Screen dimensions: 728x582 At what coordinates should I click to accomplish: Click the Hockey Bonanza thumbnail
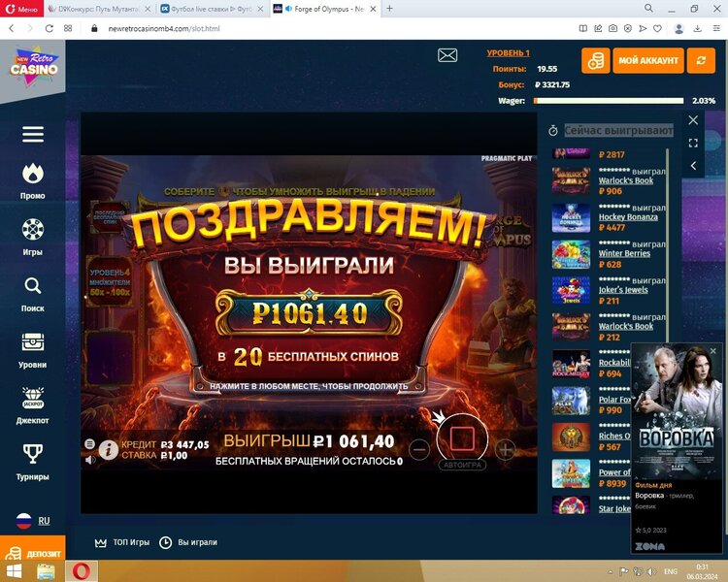571,217
